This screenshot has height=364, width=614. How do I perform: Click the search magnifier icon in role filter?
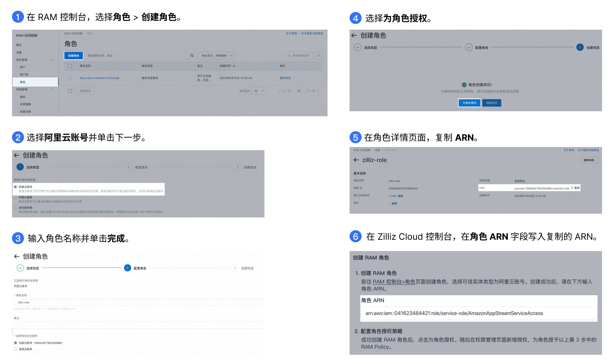click(x=192, y=56)
